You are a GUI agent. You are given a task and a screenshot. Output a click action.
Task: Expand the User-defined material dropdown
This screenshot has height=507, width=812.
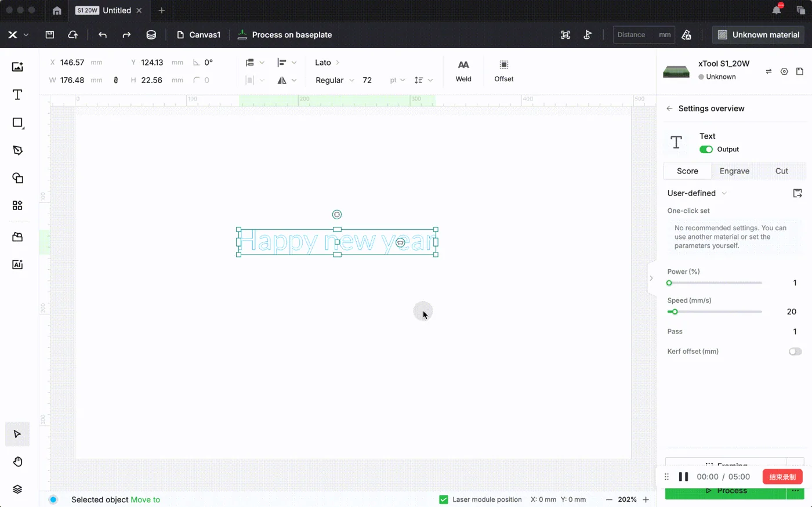pos(697,193)
